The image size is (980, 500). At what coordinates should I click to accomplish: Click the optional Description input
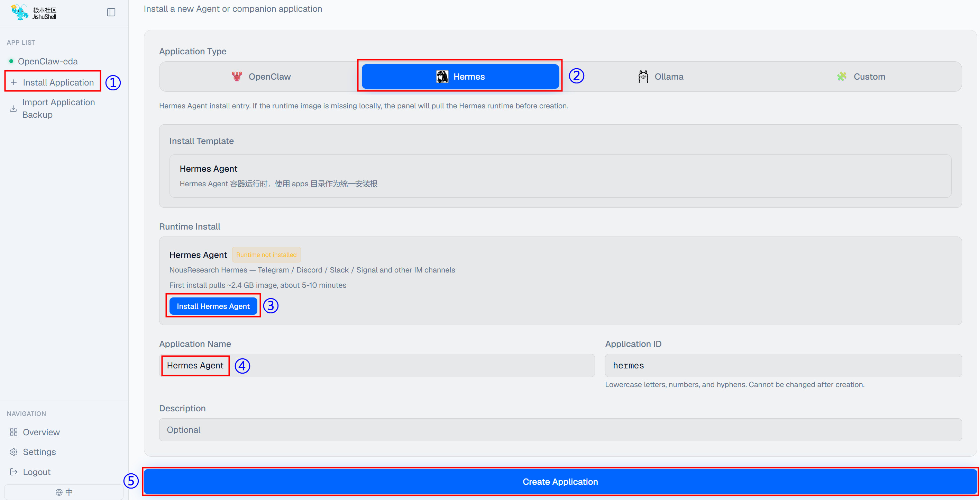click(x=560, y=430)
